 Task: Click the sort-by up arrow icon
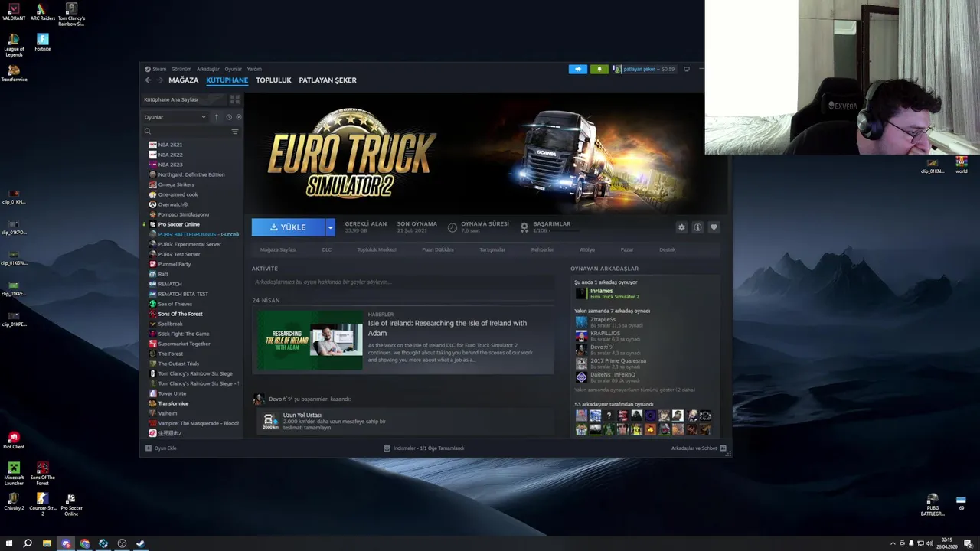[217, 117]
